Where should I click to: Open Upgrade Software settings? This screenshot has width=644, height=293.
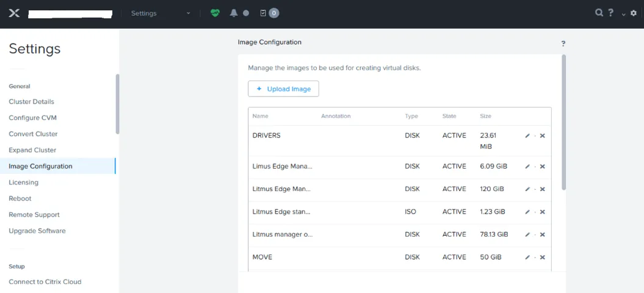tap(37, 231)
